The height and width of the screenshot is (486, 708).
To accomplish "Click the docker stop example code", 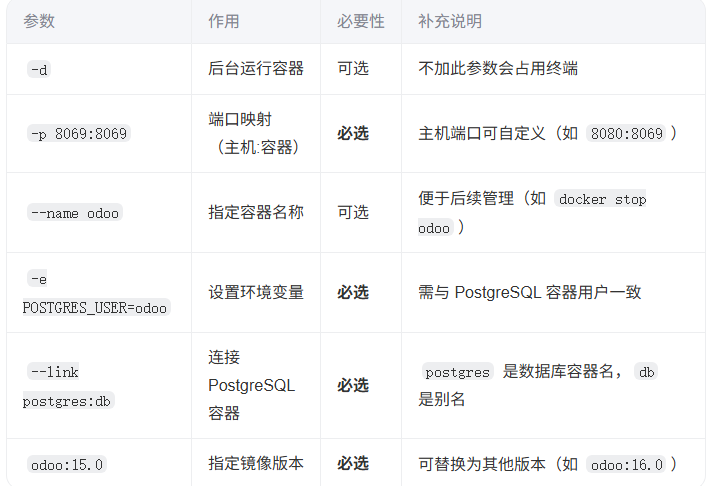I will click(x=602, y=199).
